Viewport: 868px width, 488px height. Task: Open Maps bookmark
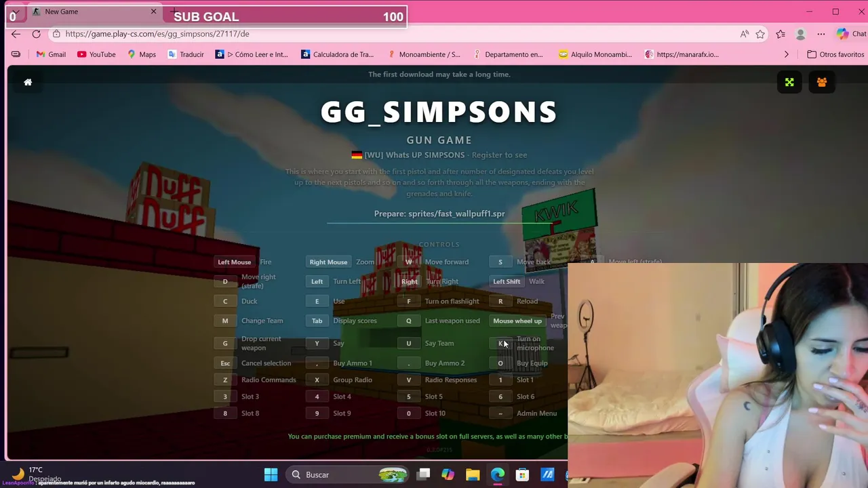142,54
